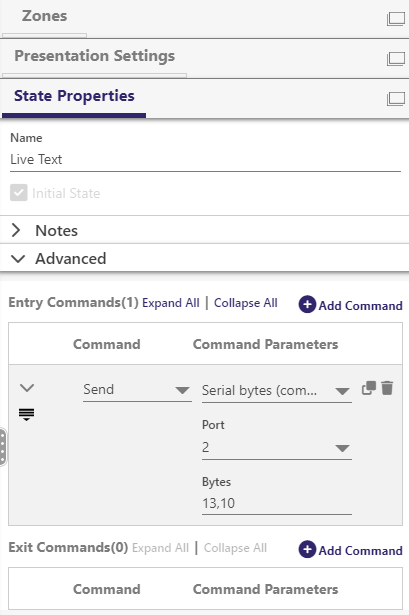Click Add Command plus icon for Entry Commands
The height and width of the screenshot is (615, 409).
pyautogui.click(x=307, y=304)
